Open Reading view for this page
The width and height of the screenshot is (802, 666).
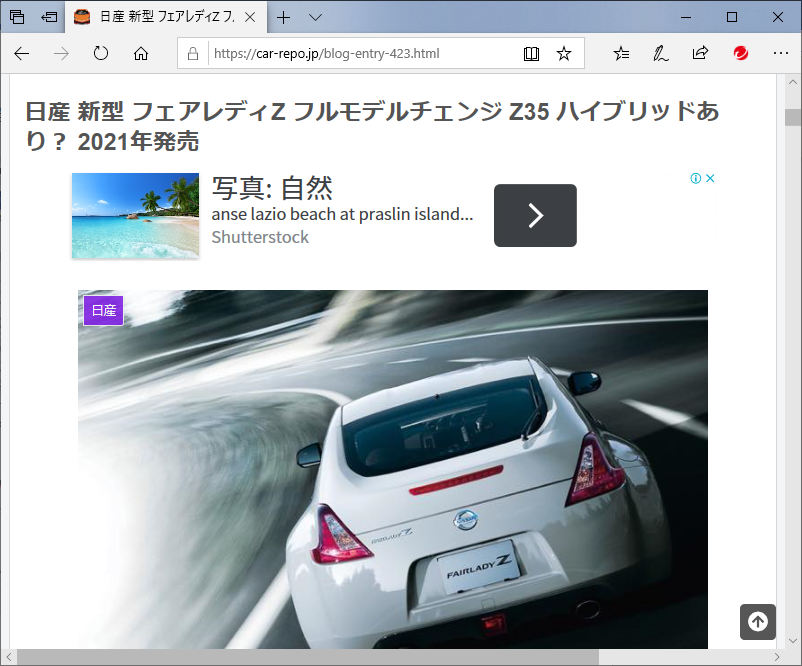point(531,54)
